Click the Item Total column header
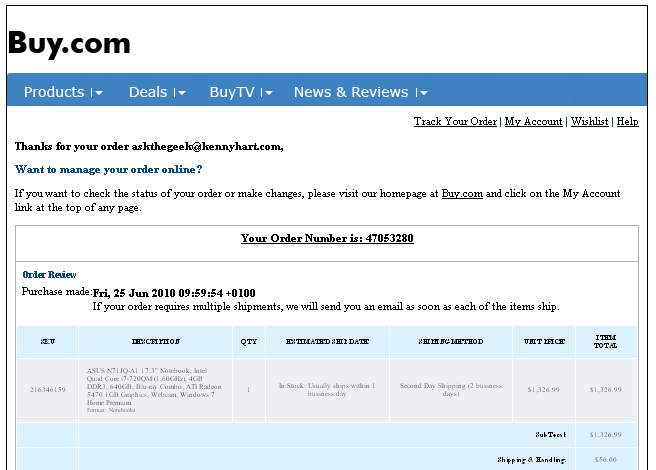 click(x=606, y=342)
